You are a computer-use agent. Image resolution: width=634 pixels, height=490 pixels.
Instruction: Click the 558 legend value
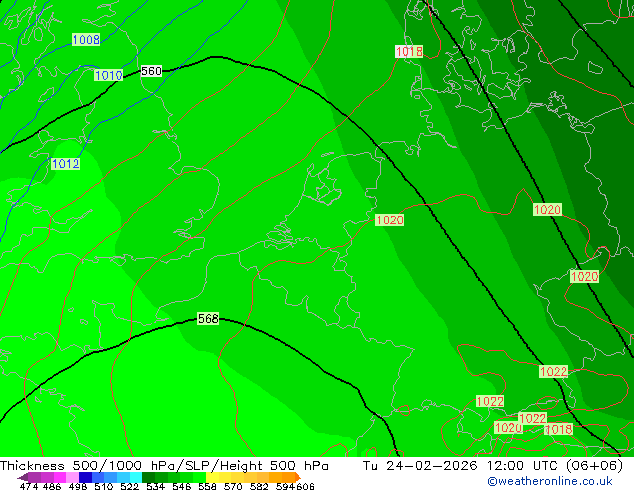207,486
